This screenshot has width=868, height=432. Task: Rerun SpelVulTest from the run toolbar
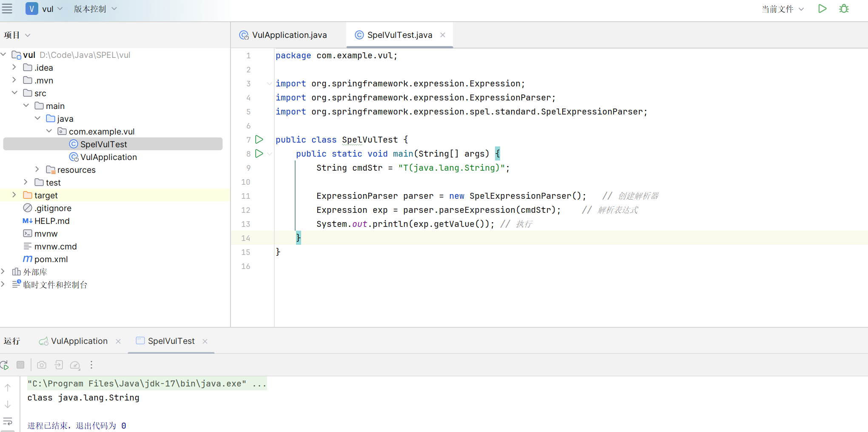[x=5, y=365]
